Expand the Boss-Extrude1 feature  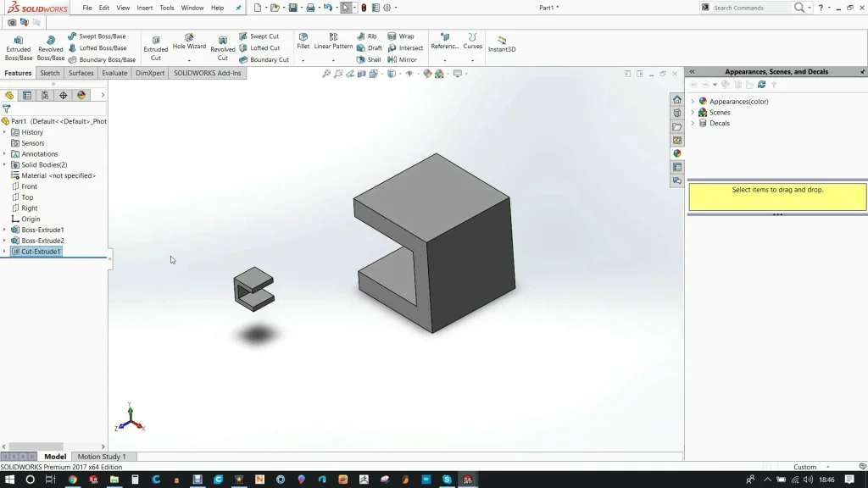pos(4,230)
